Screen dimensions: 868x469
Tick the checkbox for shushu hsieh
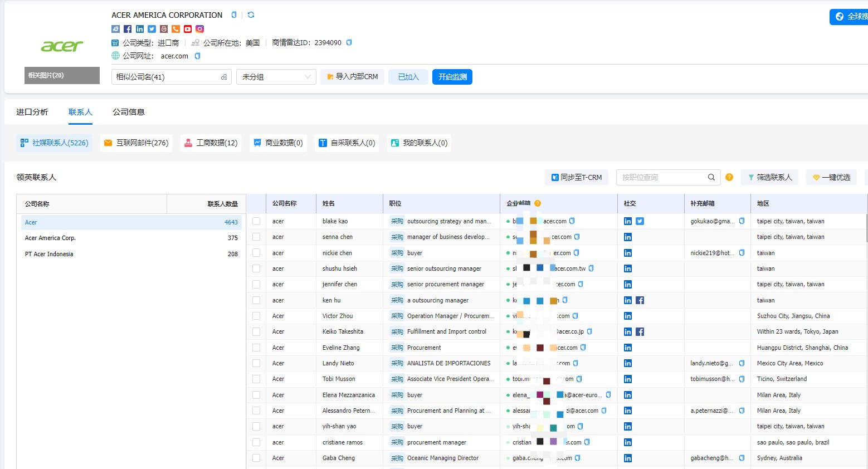click(256, 268)
